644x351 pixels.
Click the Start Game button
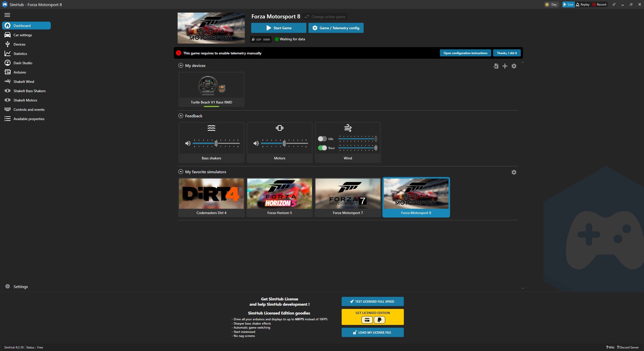(278, 28)
